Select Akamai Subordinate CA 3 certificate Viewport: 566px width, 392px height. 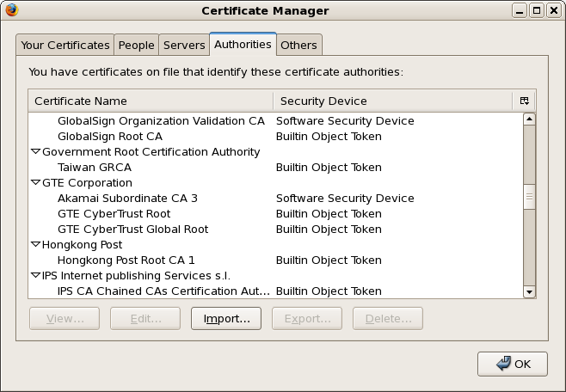pyautogui.click(x=127, y=199)
